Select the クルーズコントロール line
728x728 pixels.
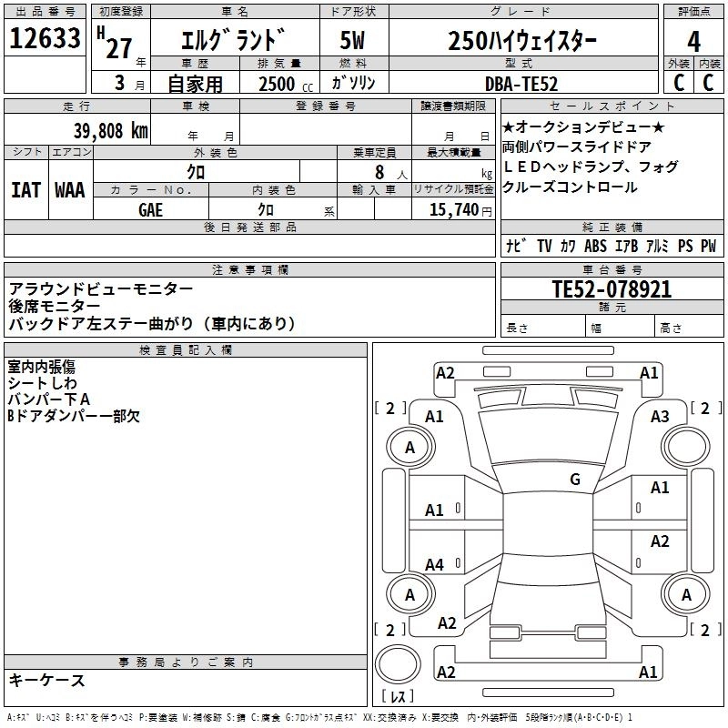point(570,187)
